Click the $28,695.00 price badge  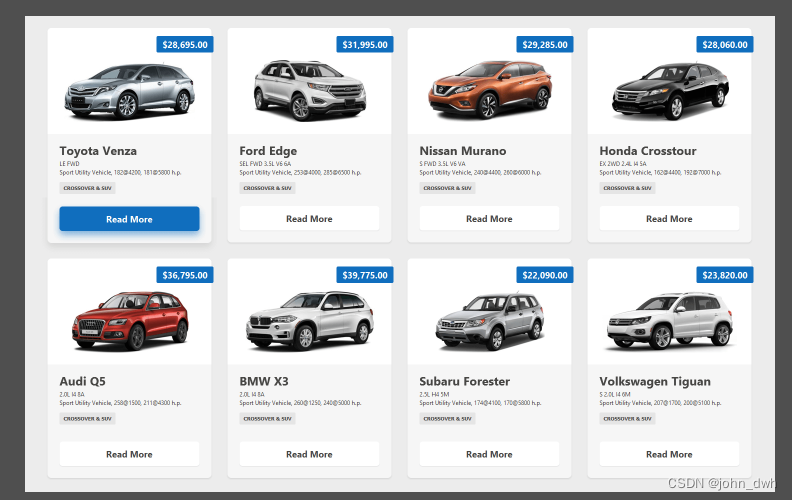185,44
